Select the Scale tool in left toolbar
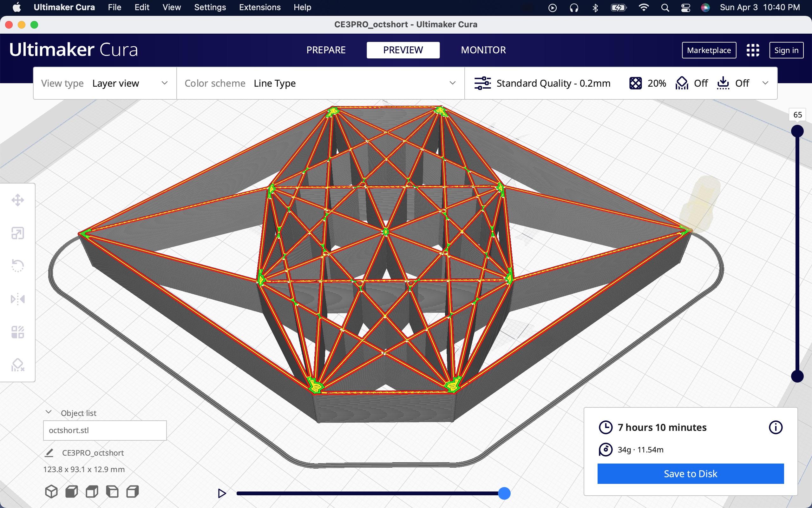The height and width of the screenshot is (508, 812). [18, 233]
